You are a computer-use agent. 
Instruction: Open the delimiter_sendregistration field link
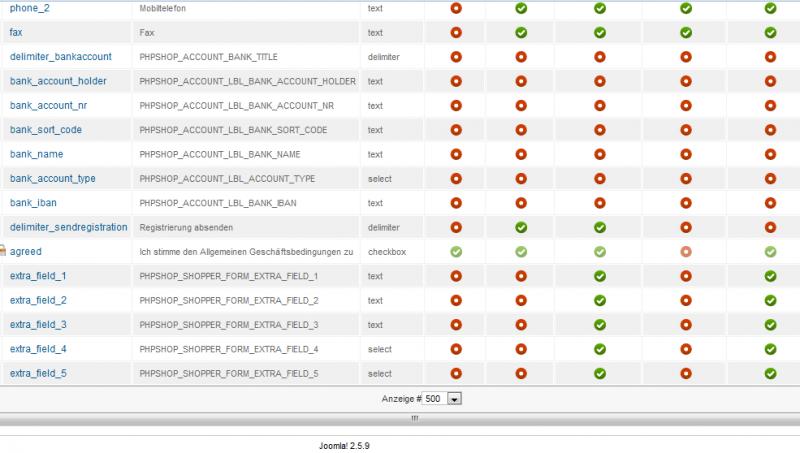click(x=69, y=227)
